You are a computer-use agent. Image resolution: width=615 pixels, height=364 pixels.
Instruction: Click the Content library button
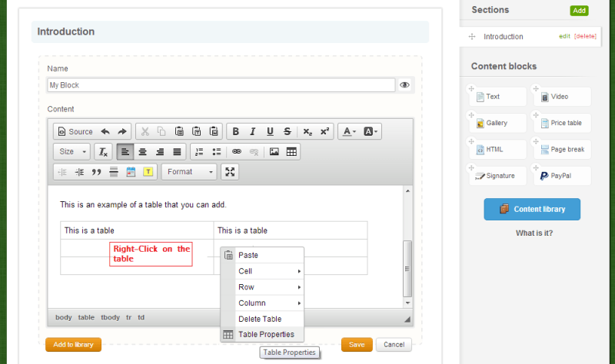(x=532, y=209)
